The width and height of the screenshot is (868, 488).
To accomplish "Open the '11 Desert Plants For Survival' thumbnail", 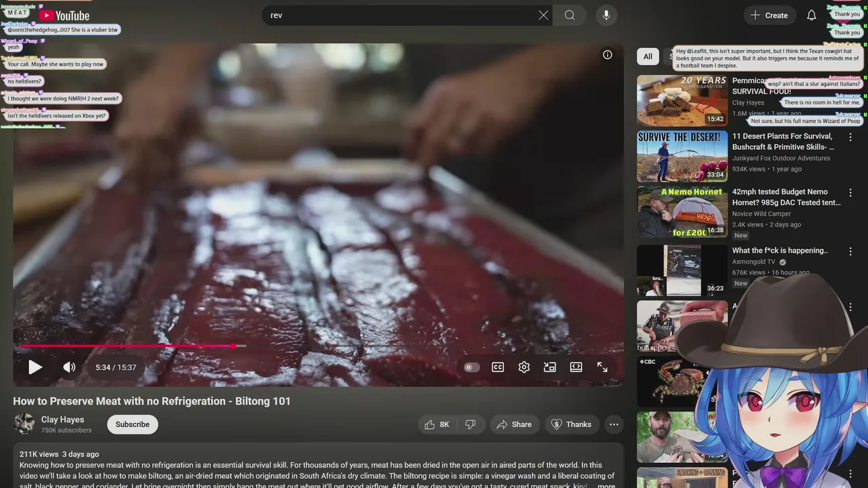I will pos(682,156).
